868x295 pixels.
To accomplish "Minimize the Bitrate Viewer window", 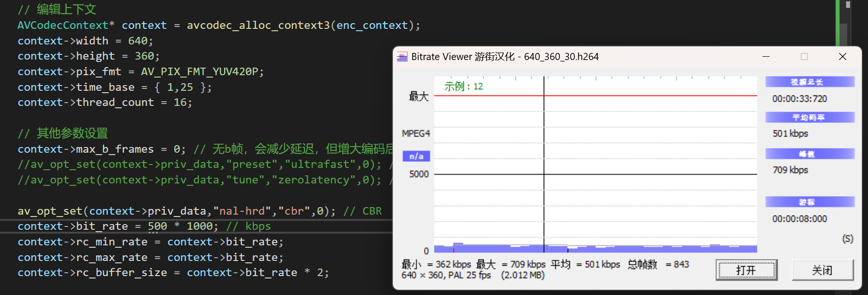I will click(x=766, y=57).
